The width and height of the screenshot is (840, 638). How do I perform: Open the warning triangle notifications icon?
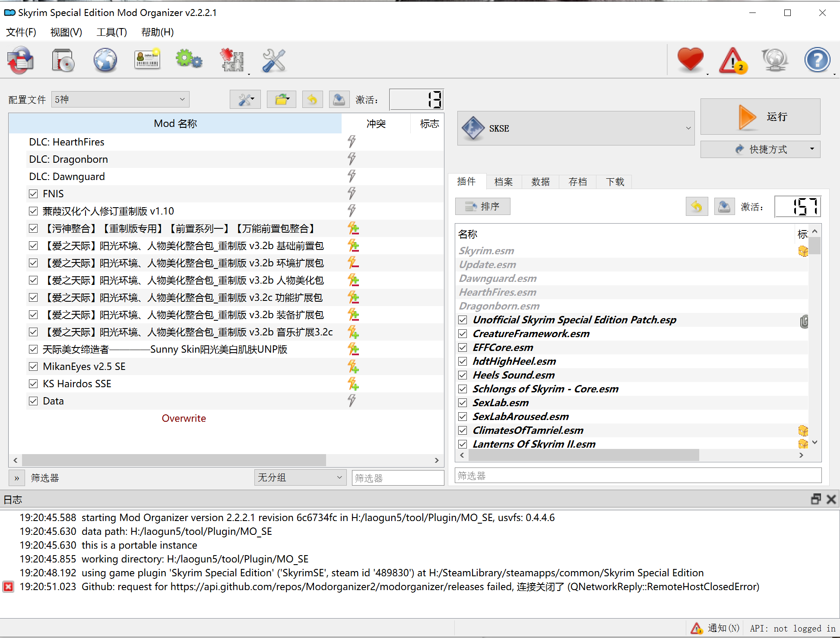tap(732, 60)
